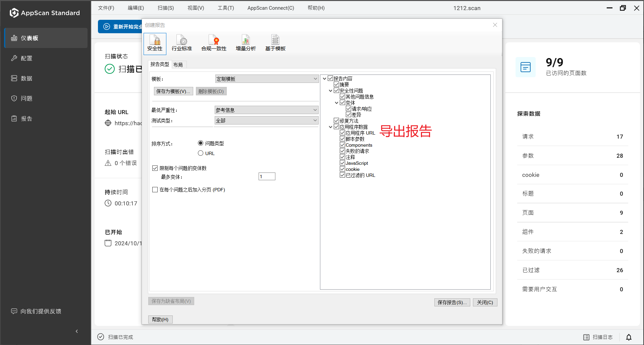Screen dimensions: 644x345
Task: Collapse the 应用程序数据 tree node
Action: coord(330,127)
